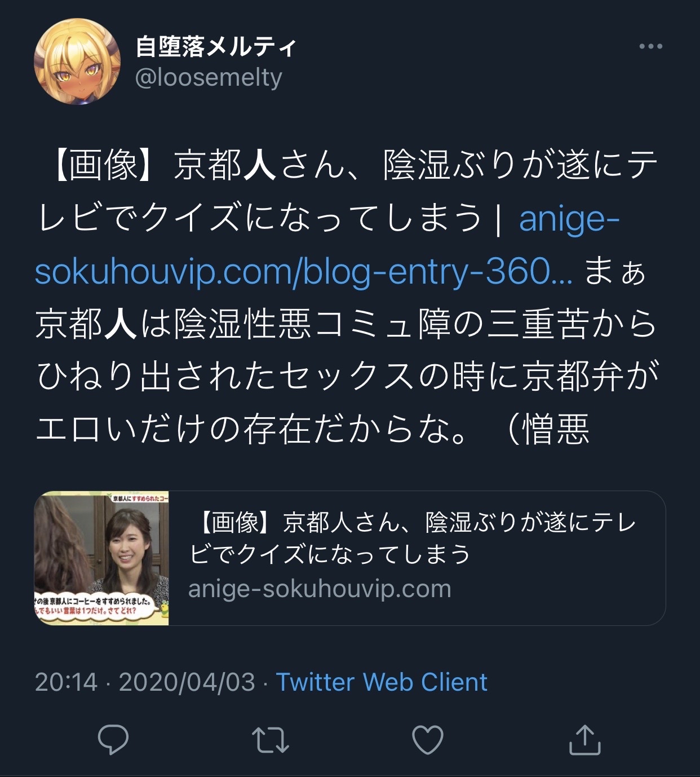Open the three-dot more options menu
The image size is (700, 777).
[650, 46]
